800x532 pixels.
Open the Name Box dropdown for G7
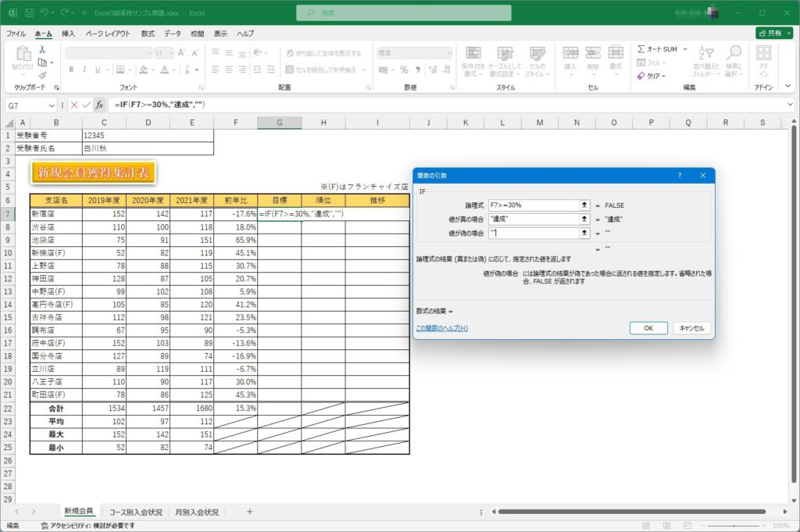point(52,105)
